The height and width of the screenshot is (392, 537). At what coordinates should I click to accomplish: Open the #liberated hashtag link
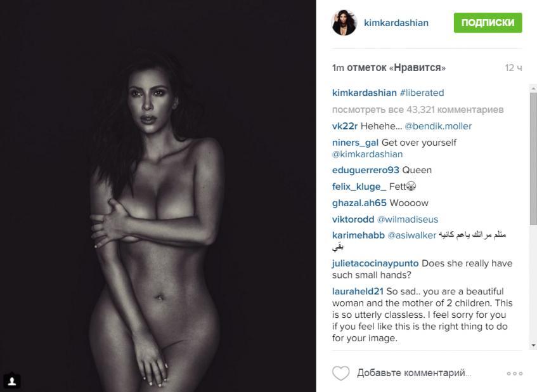tap(422, 93)
